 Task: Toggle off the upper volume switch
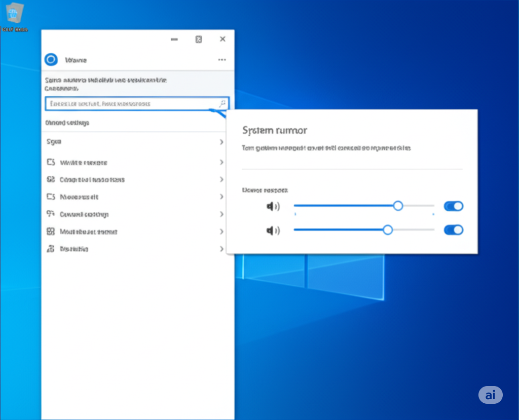(454, 206)
